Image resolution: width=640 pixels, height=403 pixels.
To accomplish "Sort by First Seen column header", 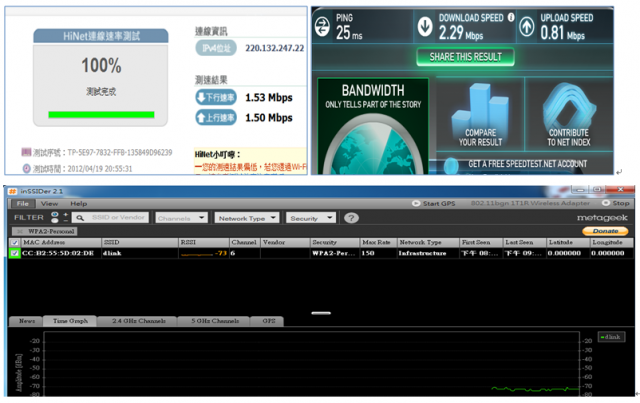I will coord(481,242).
